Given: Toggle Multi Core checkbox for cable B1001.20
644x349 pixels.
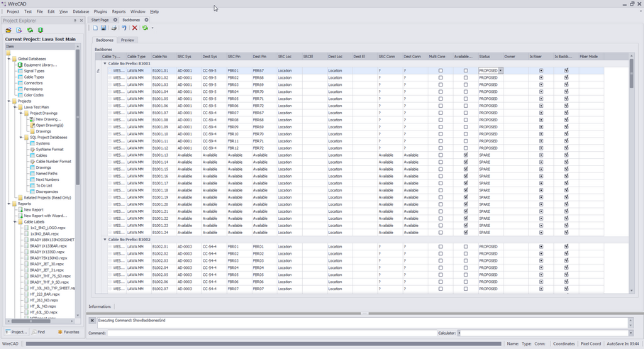Looking at the screenshot, I should 440,204.
